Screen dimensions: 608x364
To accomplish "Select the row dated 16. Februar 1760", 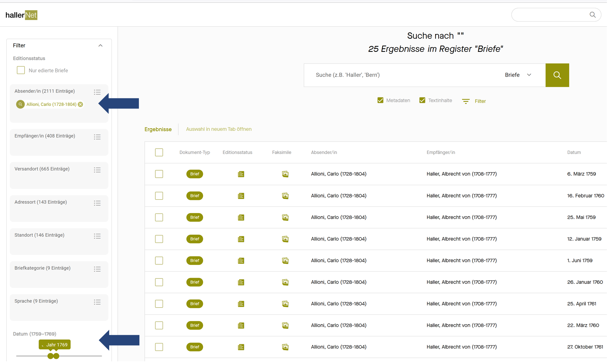I will (159, 196).
